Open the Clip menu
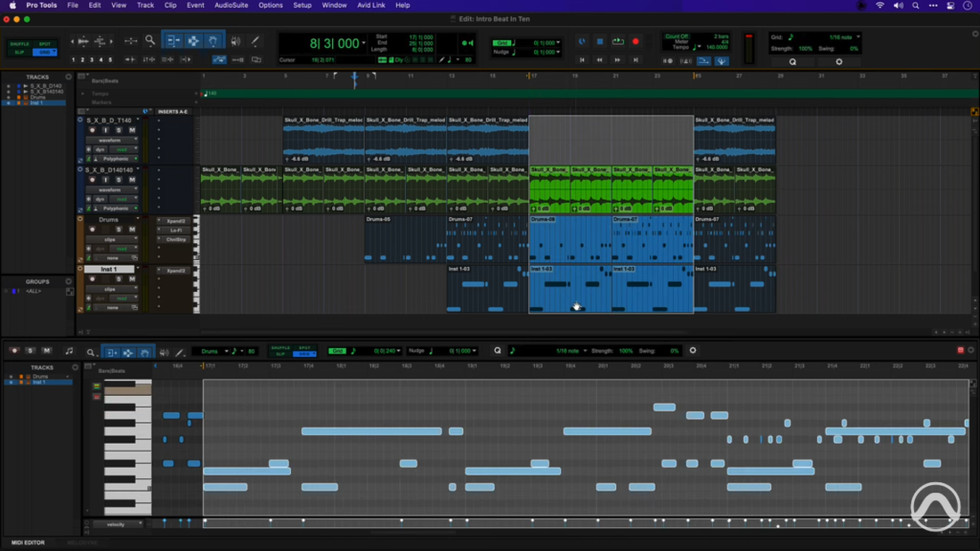The height and width of the screenshot is (551, 980). (170, 5)
